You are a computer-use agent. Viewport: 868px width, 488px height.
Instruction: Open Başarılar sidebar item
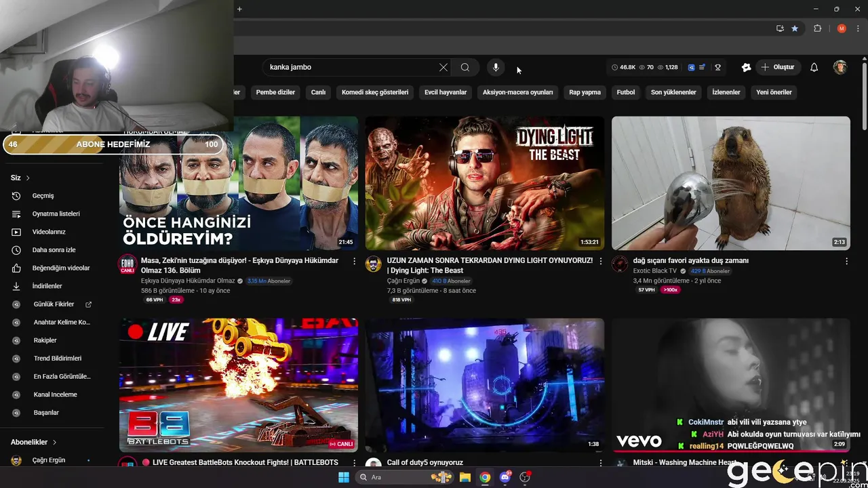pos(52,413)
